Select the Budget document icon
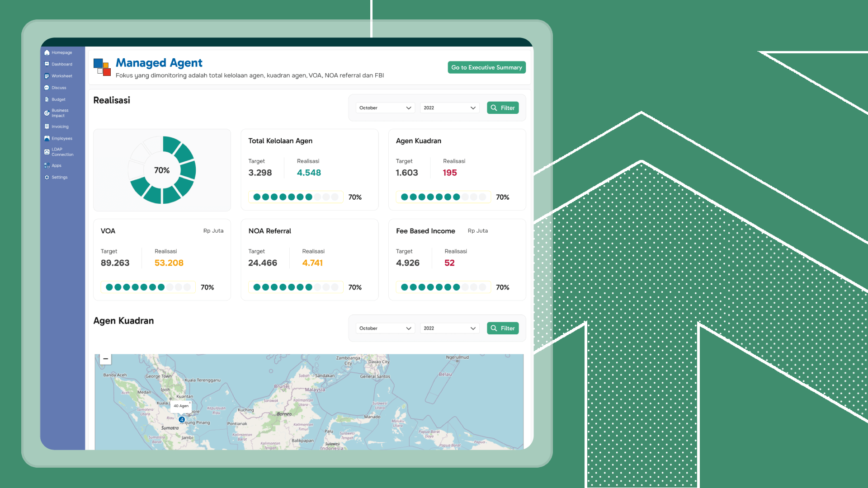This screenshot has width=868, height=488. (x=47, y=99)
